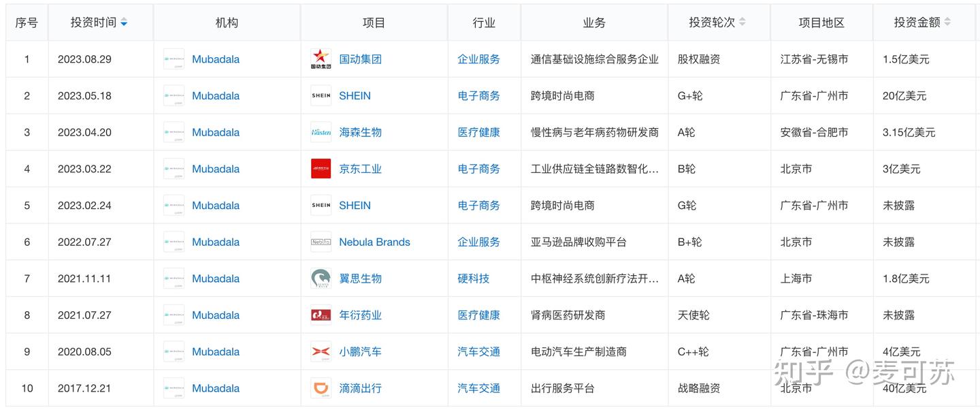
Task: Click the Mubadala link in row 3
Action: click(216, 132)
